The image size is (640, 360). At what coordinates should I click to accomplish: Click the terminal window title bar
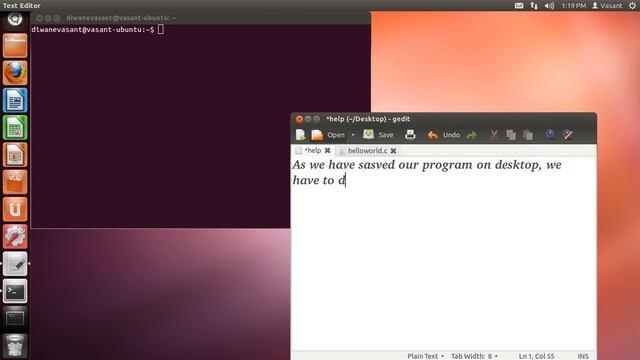coord(200,18)
